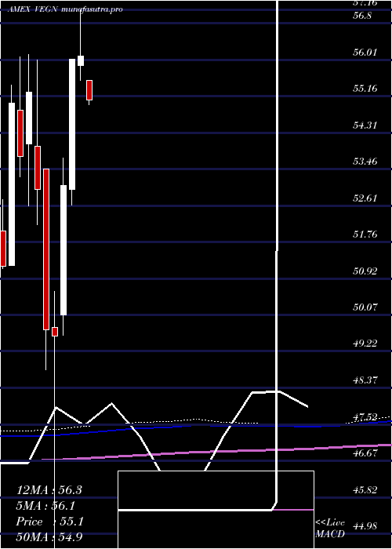Click the last red candlestick near 55.16
392x549 pixels.
(89, 90)
